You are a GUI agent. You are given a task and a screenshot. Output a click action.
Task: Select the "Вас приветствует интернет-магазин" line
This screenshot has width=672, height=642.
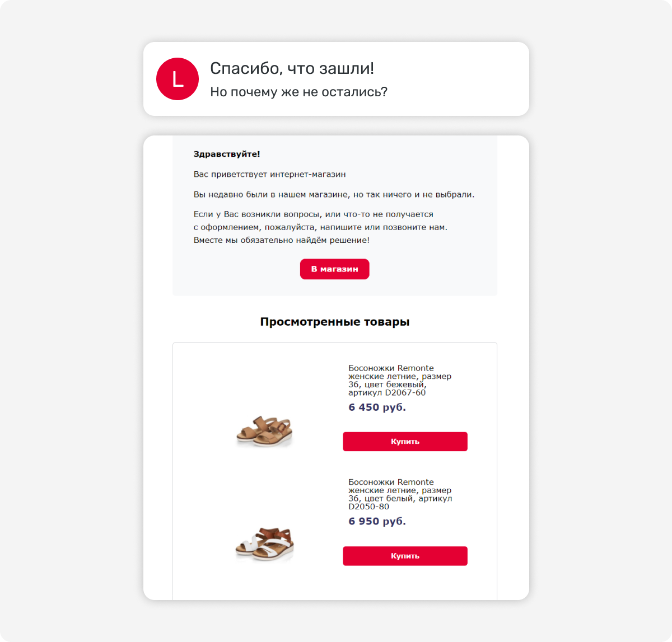269,174
